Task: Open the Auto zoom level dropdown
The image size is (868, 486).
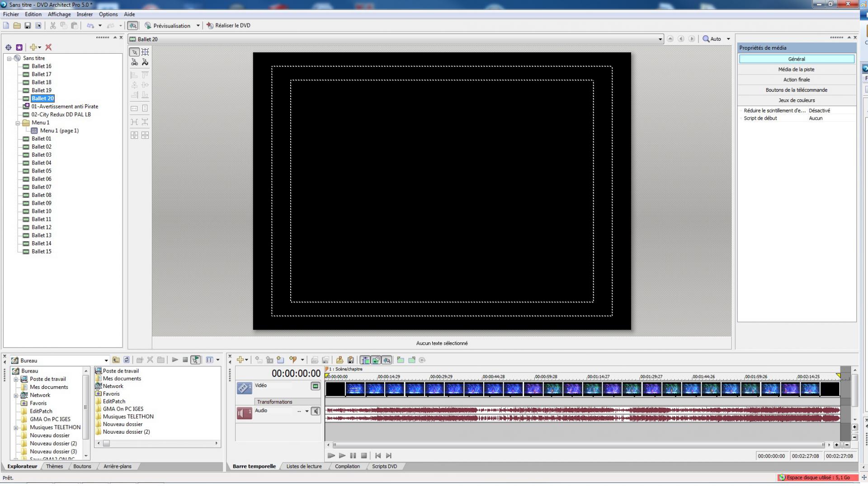Action: click(x=728, y=39)
